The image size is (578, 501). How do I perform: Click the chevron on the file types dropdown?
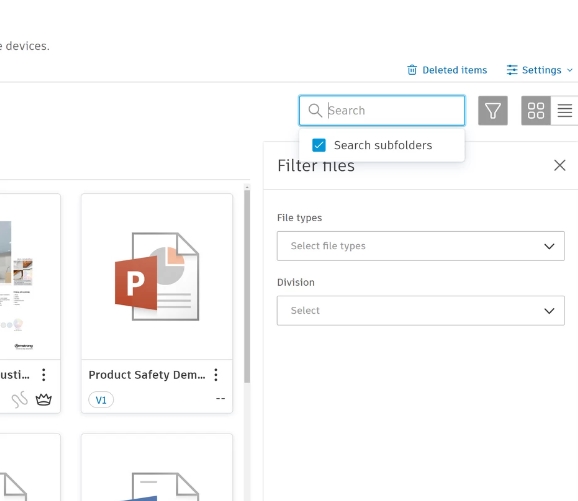tap(549, 246)
